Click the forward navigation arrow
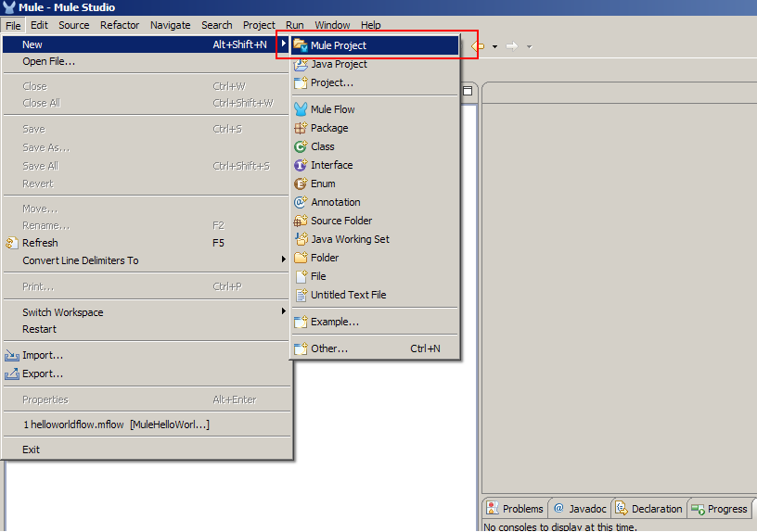This screenshot has width=757, height=532. 512,46
